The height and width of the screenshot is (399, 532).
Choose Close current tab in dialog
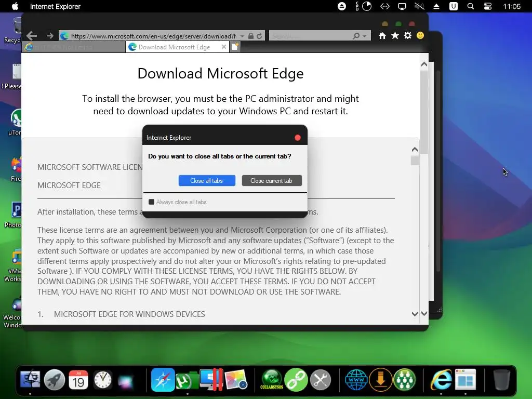point(271,180)
